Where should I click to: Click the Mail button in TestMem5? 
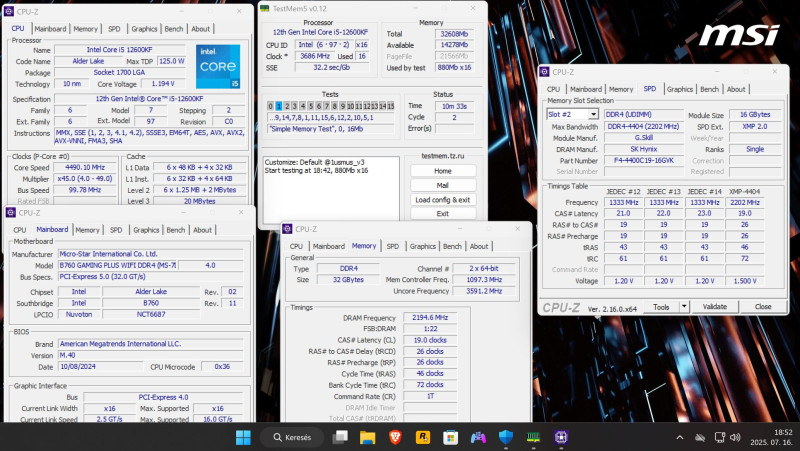click(x=443, y=185)
